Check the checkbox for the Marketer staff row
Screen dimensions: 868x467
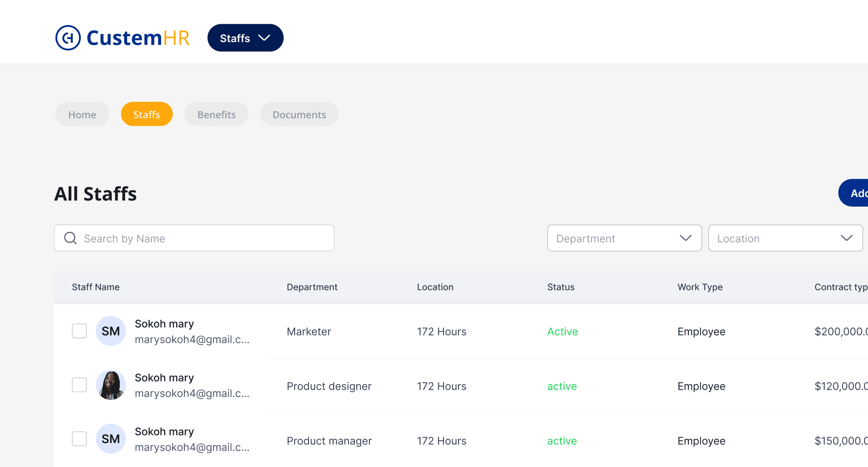tap(79, 331)
